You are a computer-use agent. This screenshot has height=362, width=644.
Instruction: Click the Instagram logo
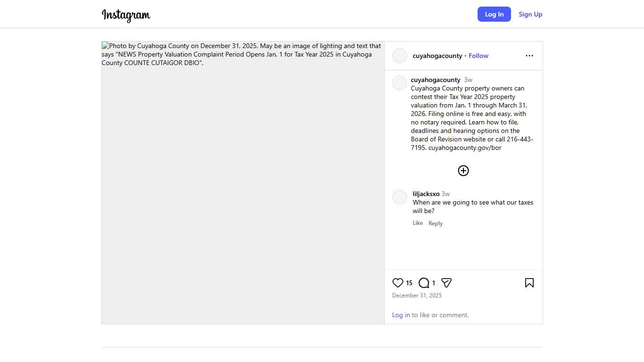(x=126, y=15)
